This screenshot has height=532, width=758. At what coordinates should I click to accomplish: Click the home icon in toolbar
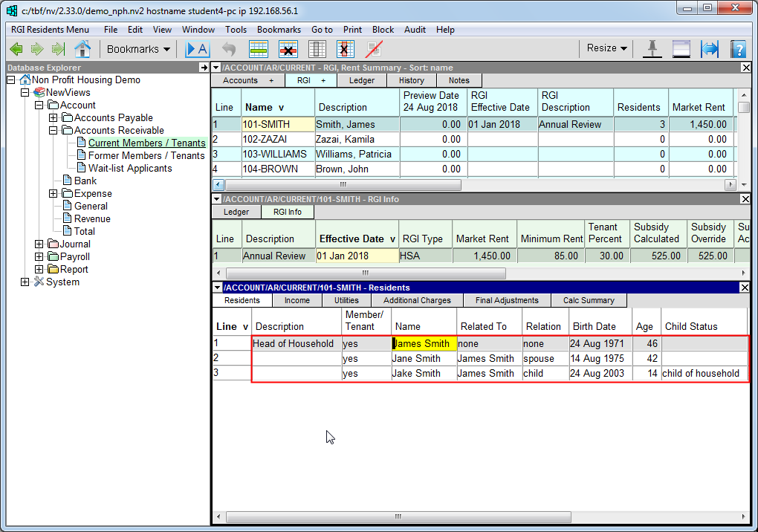coord(82,49)
